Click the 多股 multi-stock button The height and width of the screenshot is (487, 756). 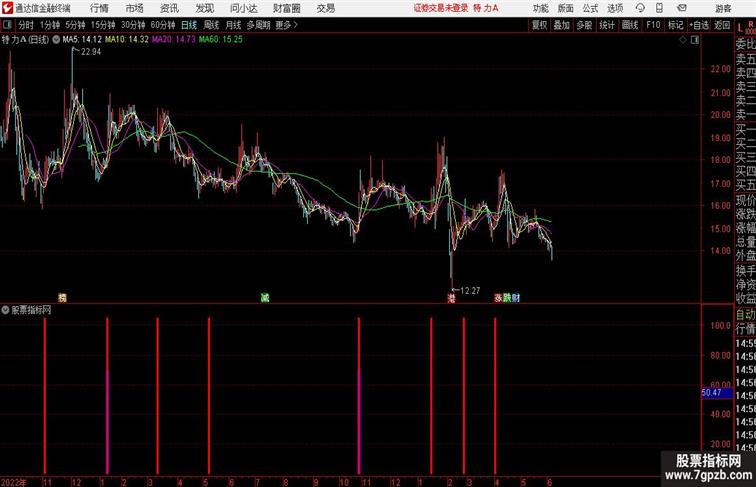[584, 25]
